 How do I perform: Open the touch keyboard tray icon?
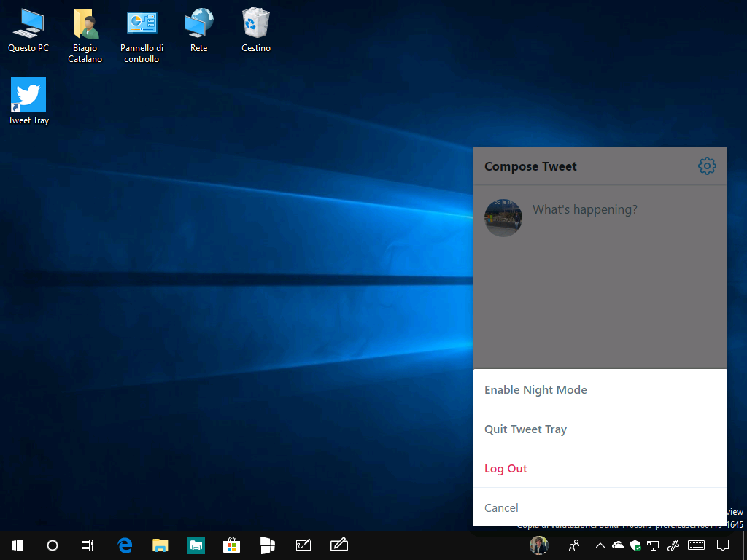click(696, 545)
